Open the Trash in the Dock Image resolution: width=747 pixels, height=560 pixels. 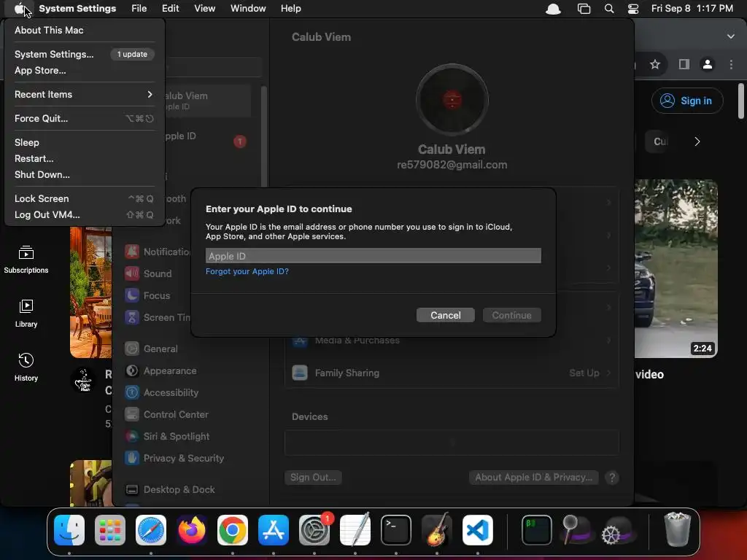click(x=677, y=530)
